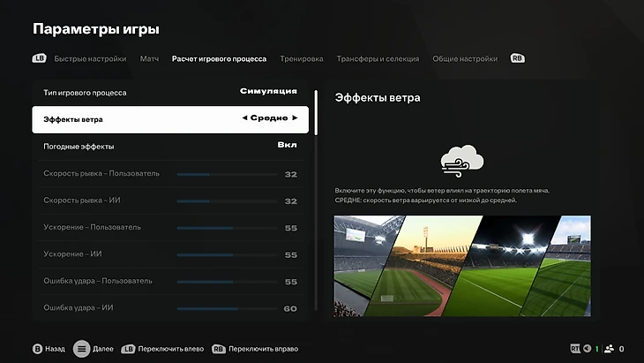Click the Вкл value of Погодные эффекты

tap(287, 145)
